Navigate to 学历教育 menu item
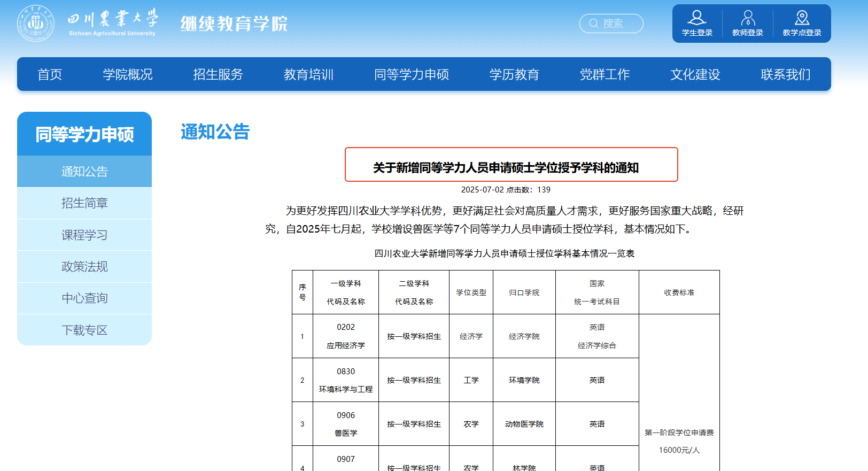Image resolution: width=868 pixels, height=471 pixels. [x=514, y=74]
